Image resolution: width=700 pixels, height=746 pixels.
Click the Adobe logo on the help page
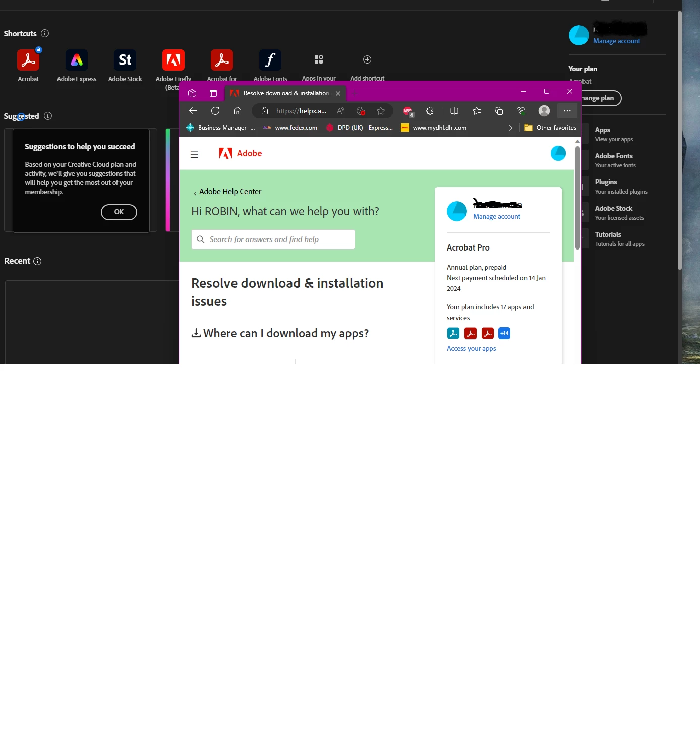coord(241,153)
